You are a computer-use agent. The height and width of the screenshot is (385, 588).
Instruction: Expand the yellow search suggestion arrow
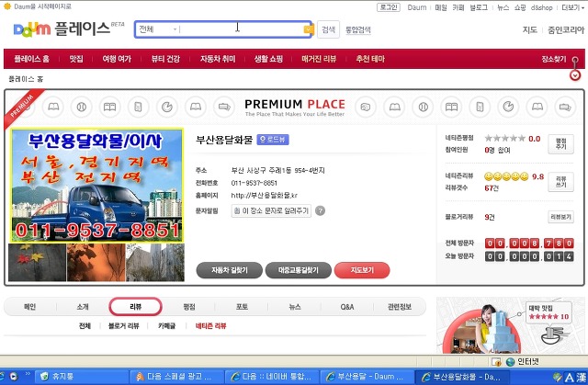click(309, 29)
